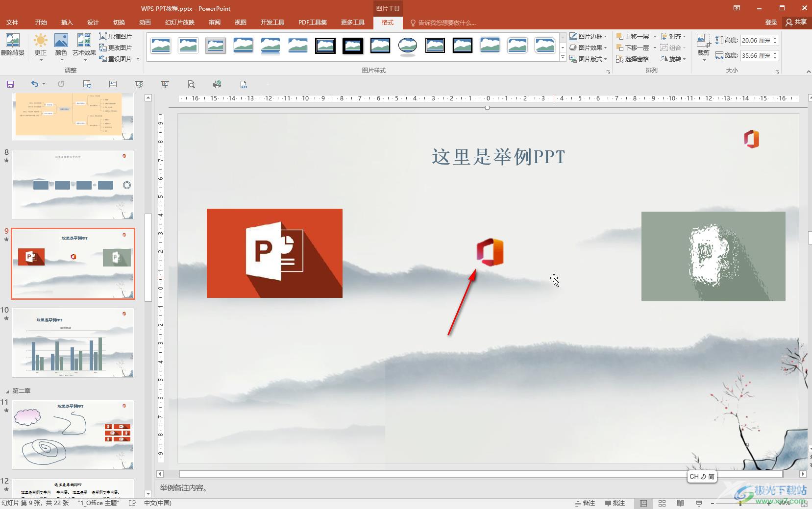
Task: Click the zoom out minus button
Action: pyautogui.click(x=712, y=503)
